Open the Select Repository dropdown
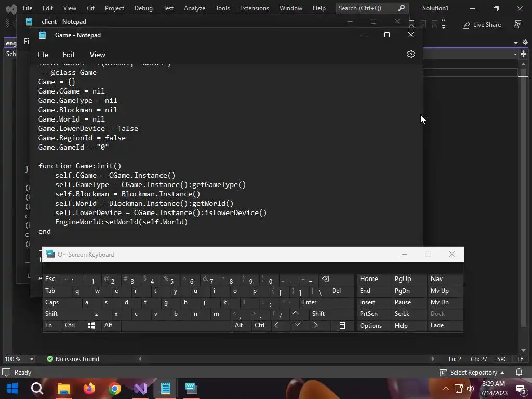Image resolution: width=532 pixels, height=399 pixels. click(472, 373)
